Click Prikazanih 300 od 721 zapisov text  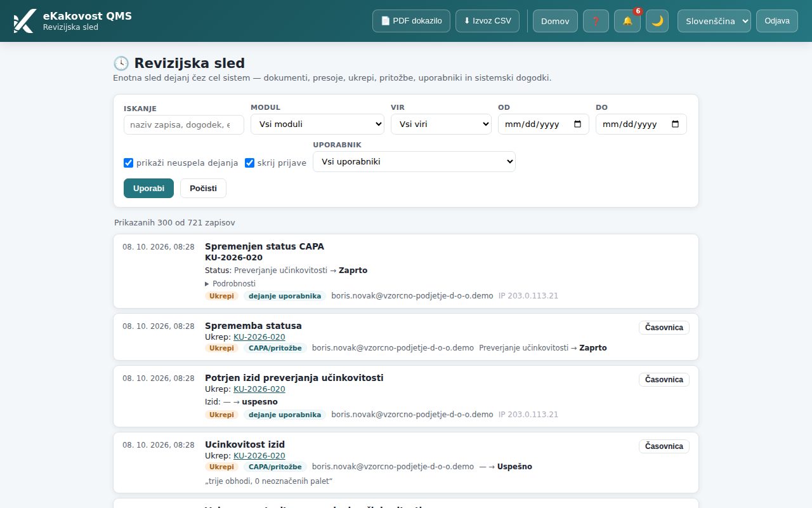174,223
